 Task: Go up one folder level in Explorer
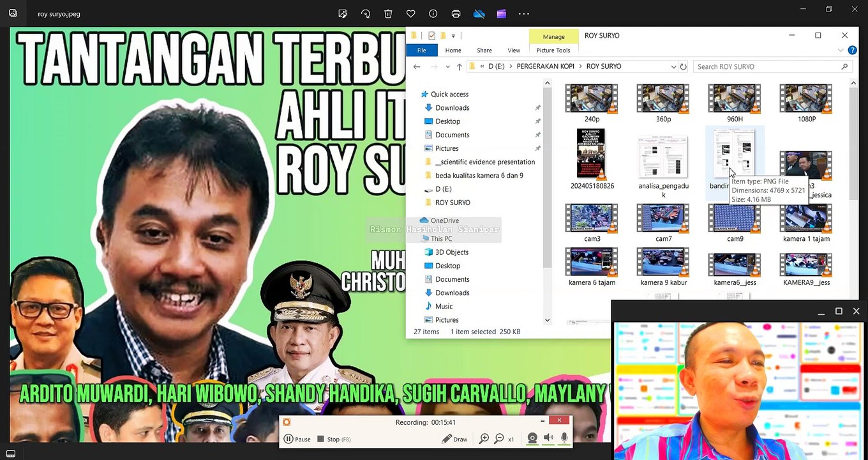[459, 66]
